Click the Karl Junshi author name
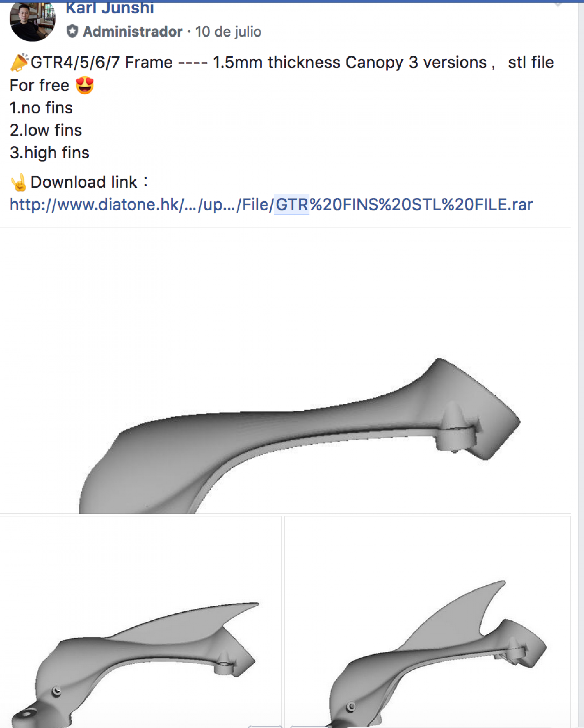The height and width of the screenshot is (728, 584). tap(110, 8)
